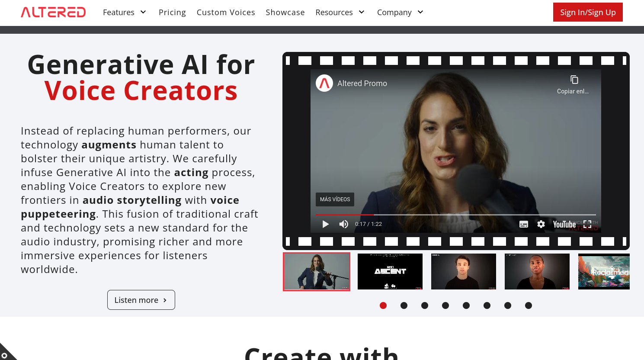Click the Altered logo in header
The height and width of the screenshot is (360, 644).
tap(53, 12)
